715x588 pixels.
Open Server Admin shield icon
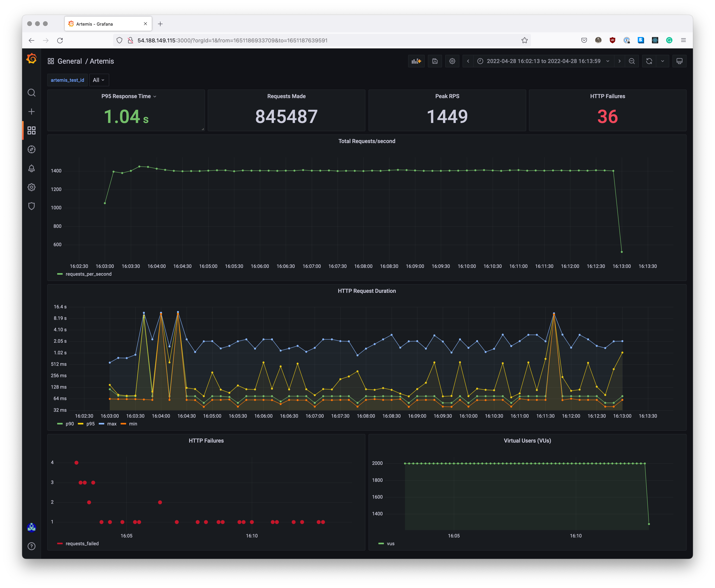[x=32, y=206]
